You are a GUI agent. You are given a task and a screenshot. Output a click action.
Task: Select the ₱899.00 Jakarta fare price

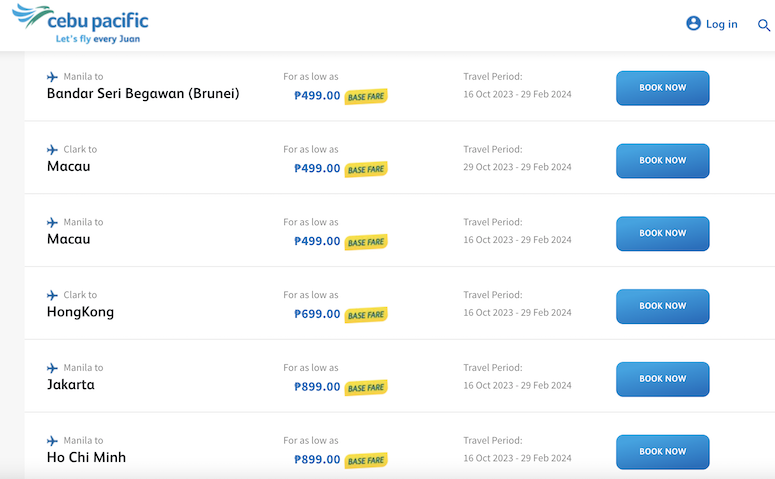[317, 387]
